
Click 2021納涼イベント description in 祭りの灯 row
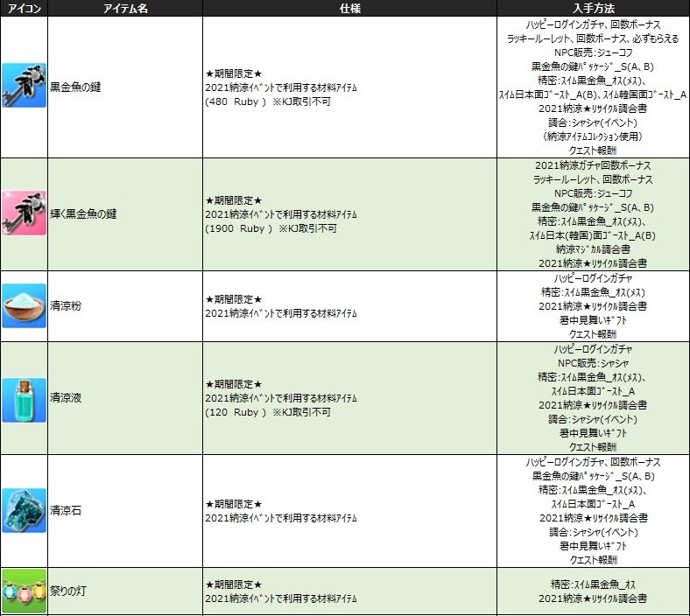(x=281, y=598)
